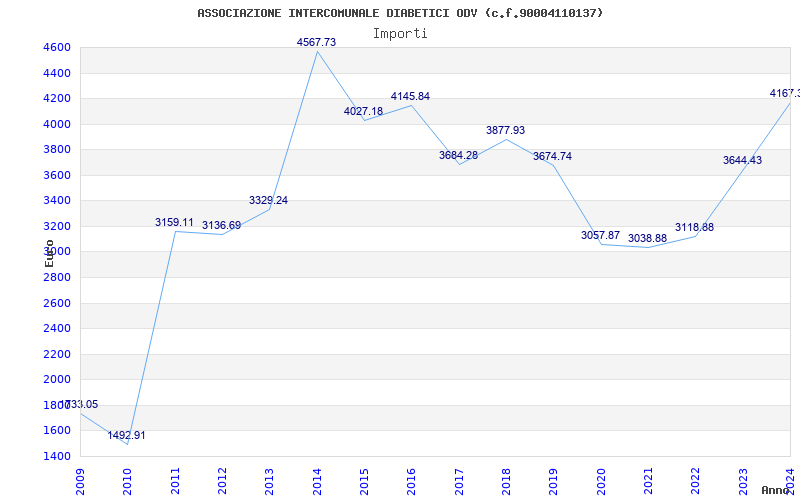
Task: Click the 2022 x-axis year label
Action: pyautogui.click(x=695, y=482)
